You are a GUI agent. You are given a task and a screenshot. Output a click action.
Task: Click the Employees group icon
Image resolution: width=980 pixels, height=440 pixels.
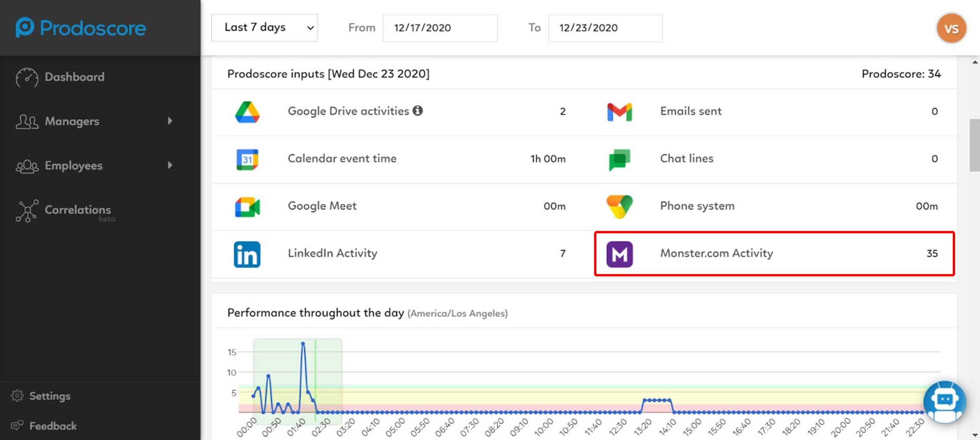pos(26,166)
